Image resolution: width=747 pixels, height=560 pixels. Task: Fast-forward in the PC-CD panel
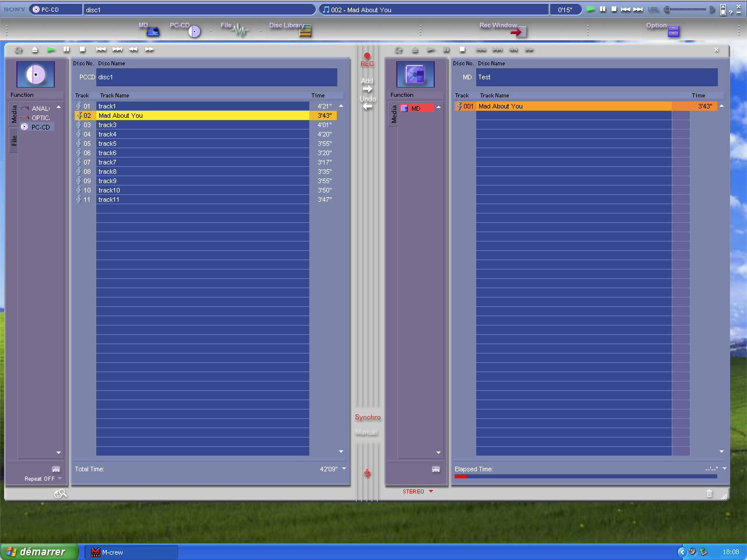[149, 50]
